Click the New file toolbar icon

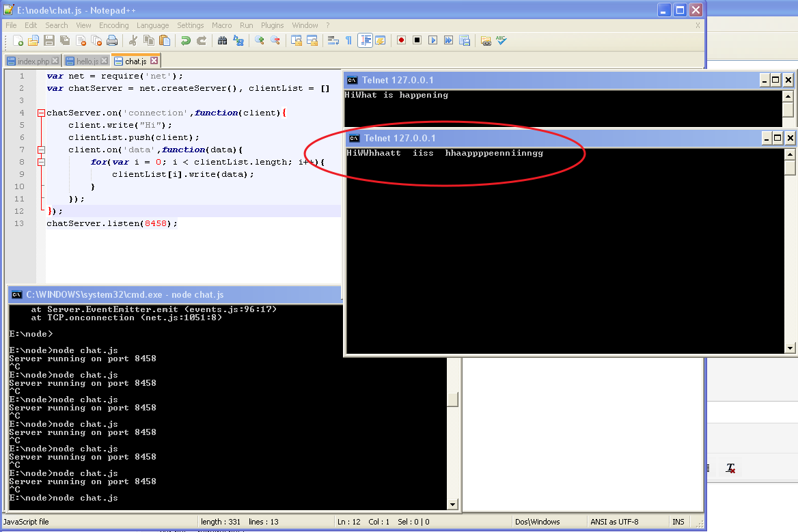pyautogui.click(x=18, y=41)
